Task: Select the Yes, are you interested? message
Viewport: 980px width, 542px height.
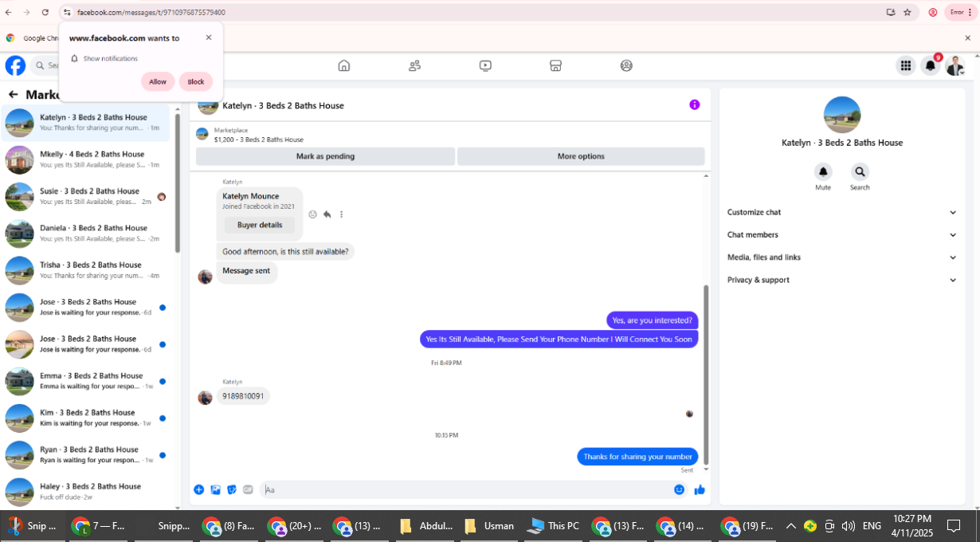Action: point(653,320)
